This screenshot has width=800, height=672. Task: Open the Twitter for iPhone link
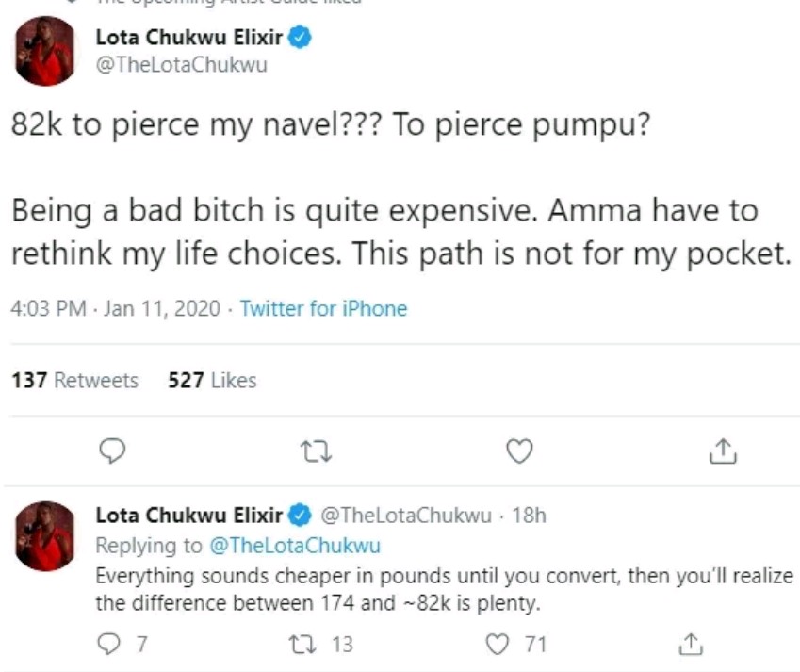(x=323, y=308)
